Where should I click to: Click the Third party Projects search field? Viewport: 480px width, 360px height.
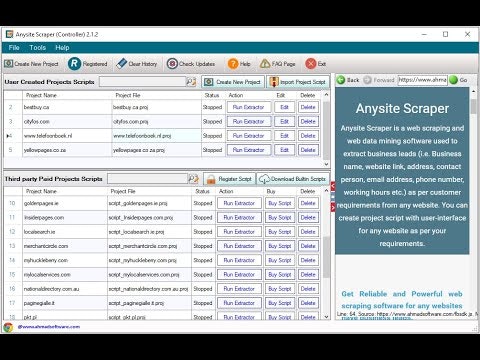[x=148, y=179]
